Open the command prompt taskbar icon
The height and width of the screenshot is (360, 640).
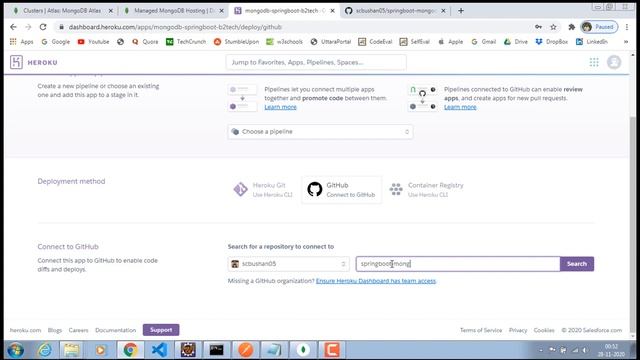[x=216, y=350]
